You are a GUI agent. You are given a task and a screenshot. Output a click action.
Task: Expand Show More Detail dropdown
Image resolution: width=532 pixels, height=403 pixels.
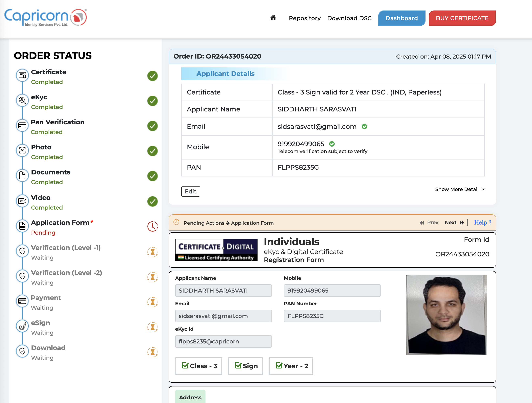coord(460,189)
